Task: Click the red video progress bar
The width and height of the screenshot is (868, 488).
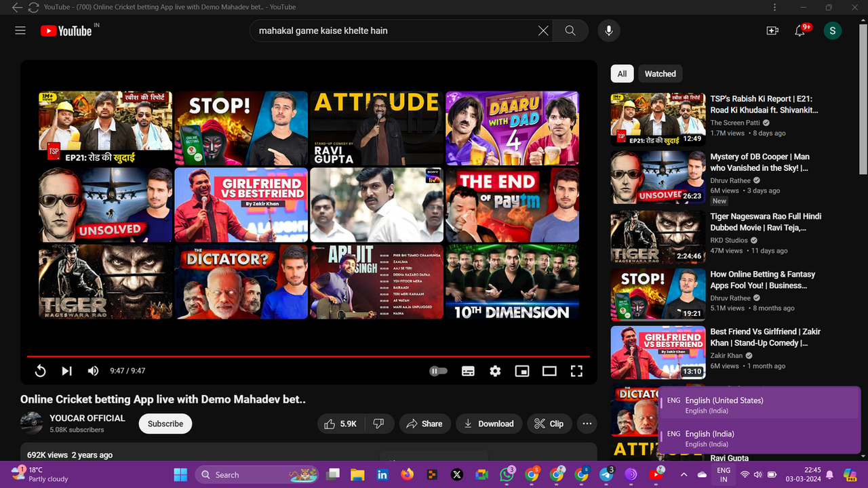Action: [x=309, y=357]
